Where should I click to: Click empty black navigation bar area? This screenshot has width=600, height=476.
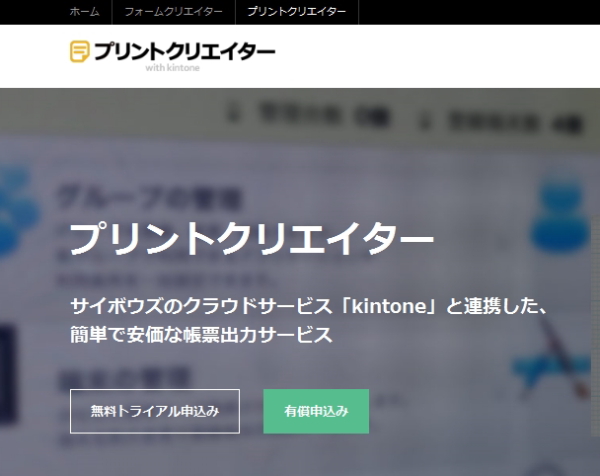coord(480,12)
